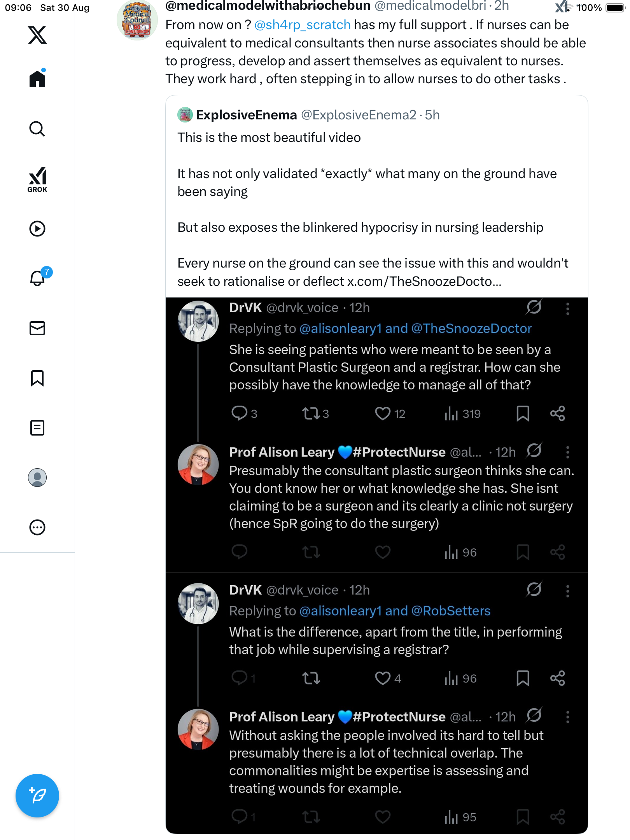Go to Home feed icon
Viewport: 630px width, 840px height.
point(37,79)
